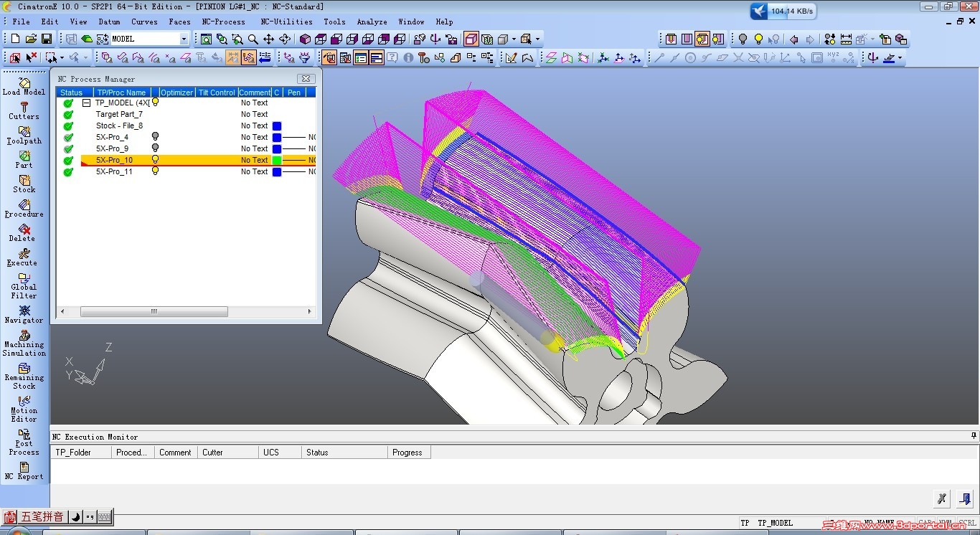Click the Zoom magnifier toolbar icon
This screenshot has height=535, width=980.
coord(253,39)
